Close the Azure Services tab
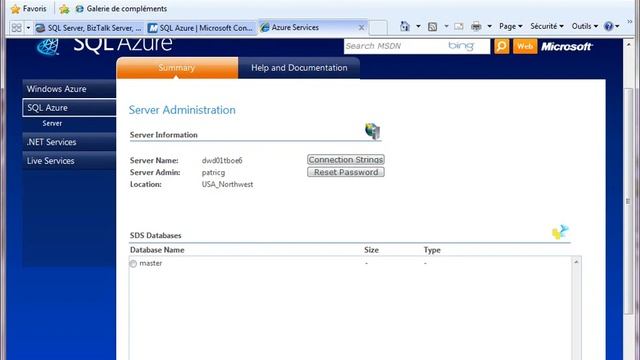Viewport: 640px width, 360px height. (361, 28)
